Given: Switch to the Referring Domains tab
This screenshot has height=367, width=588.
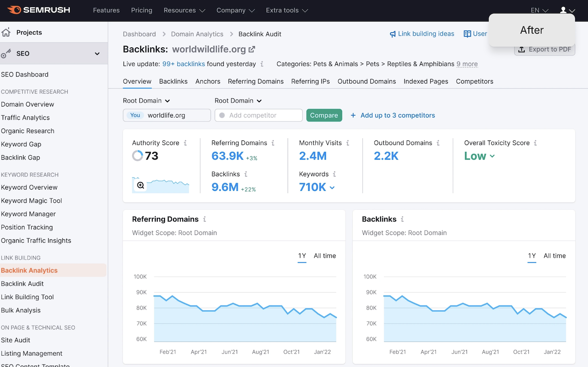Looking at the screenshot, I should tap(256, 81).
